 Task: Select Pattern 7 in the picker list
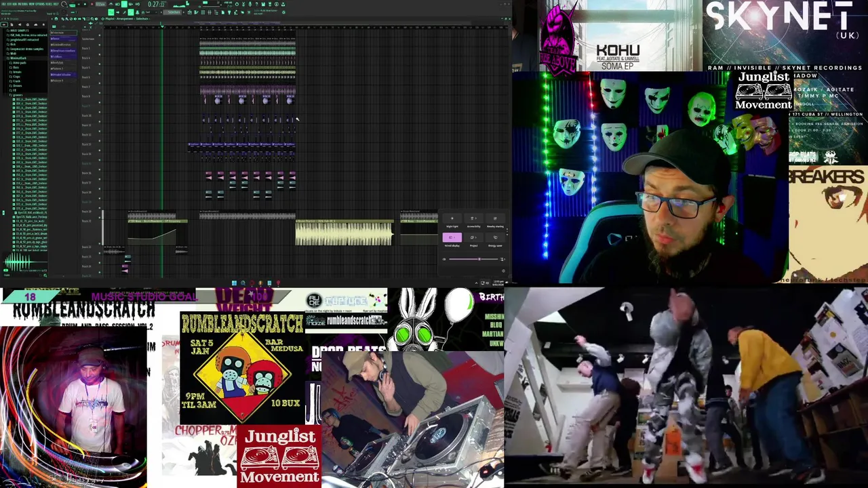pyautogui.click(x=63, y=68)
